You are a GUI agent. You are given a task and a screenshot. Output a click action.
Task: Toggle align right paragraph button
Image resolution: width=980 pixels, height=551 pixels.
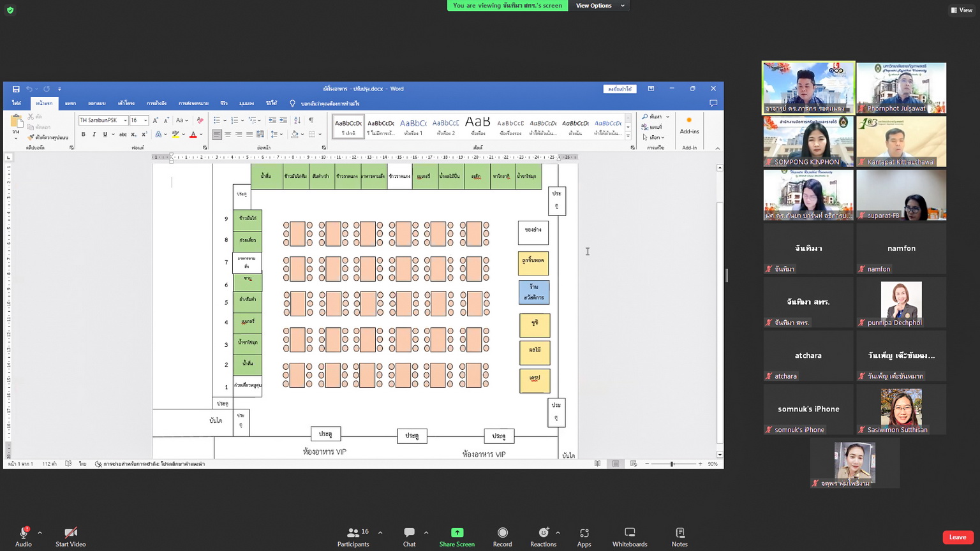coord(239,135)
